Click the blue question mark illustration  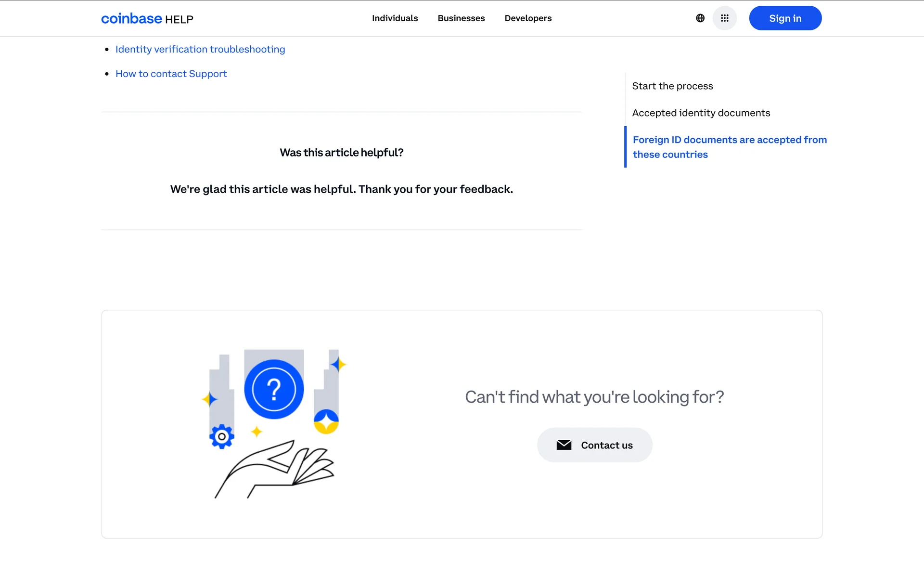tap(274, 389)
